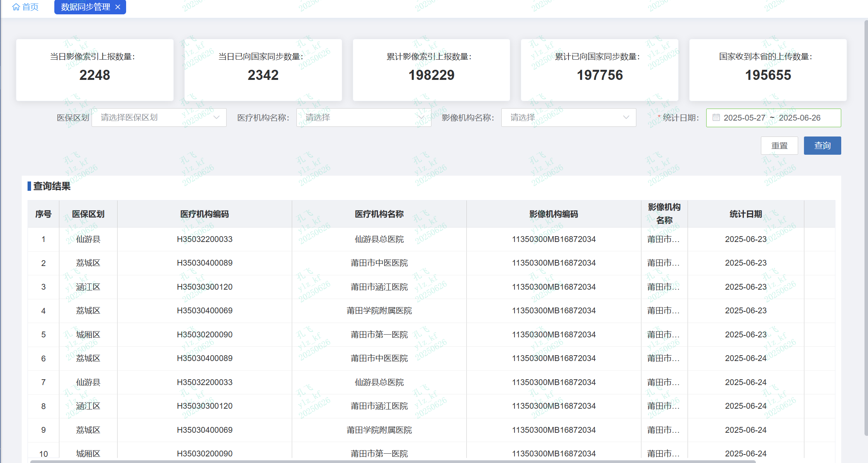This screenshot has width=868, height=463.
Task: Click the 累计影像索引上报数量 card
Action: coord(431,70)
